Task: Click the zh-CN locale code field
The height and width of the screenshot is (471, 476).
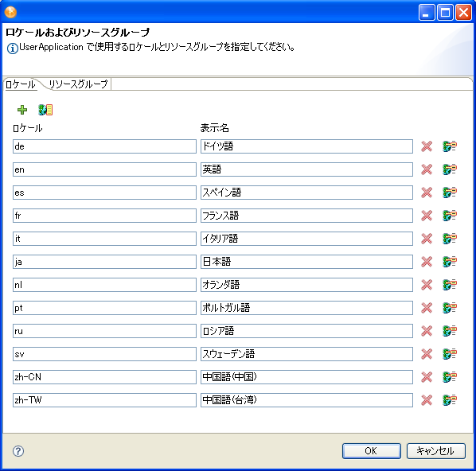Action: pyautogui.click(x=104, y=377)
